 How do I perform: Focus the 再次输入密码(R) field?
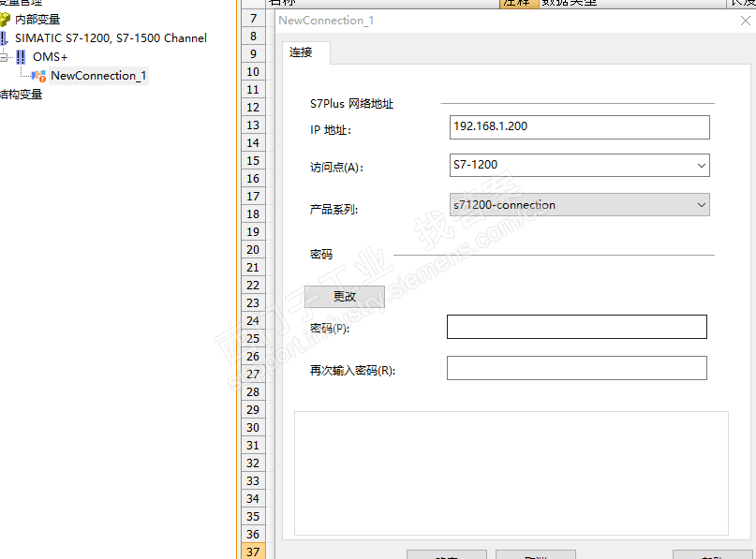pyautogui.click(x=577, y=368)
